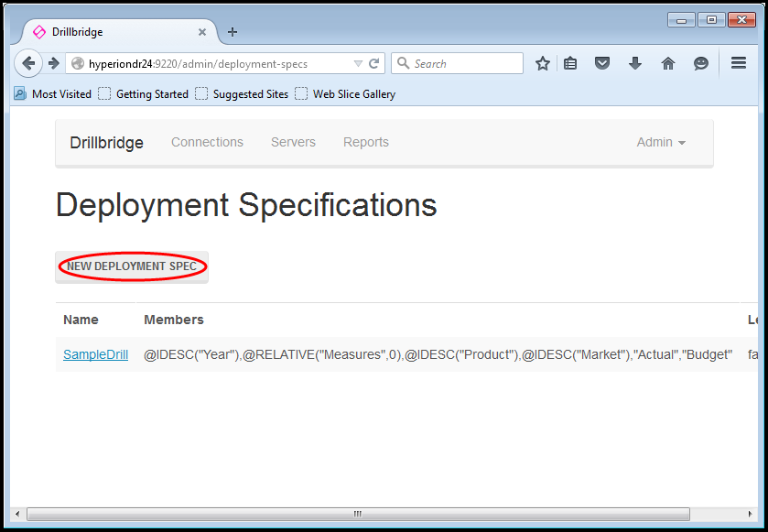This screenshot has height=532, width=768.
Task: Navigate to Servers page
Action: (294, 142)
